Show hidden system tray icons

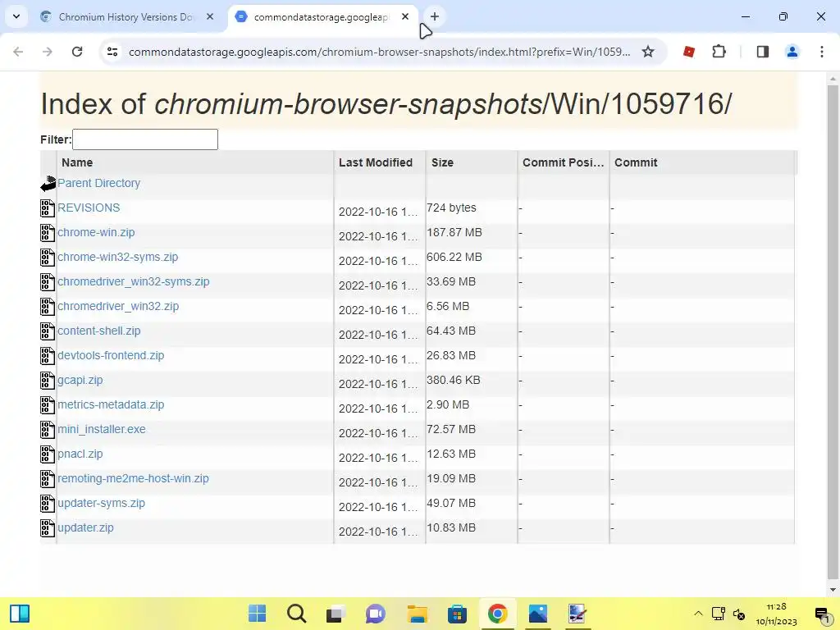coord(698,614)
